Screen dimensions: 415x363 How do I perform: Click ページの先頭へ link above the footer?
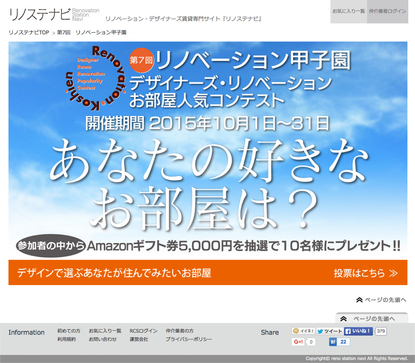381,300
